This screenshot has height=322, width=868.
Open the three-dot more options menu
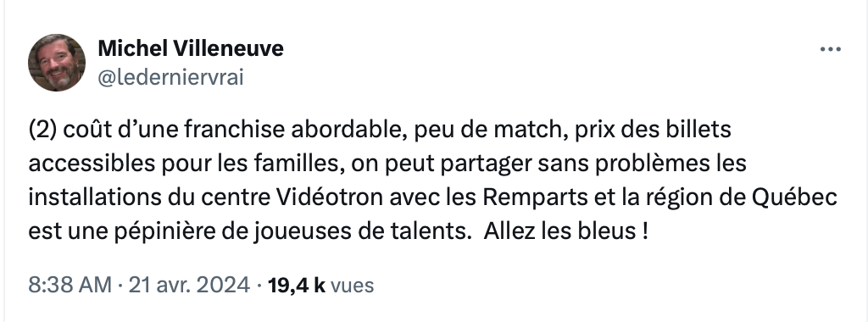tap(831, 49)
